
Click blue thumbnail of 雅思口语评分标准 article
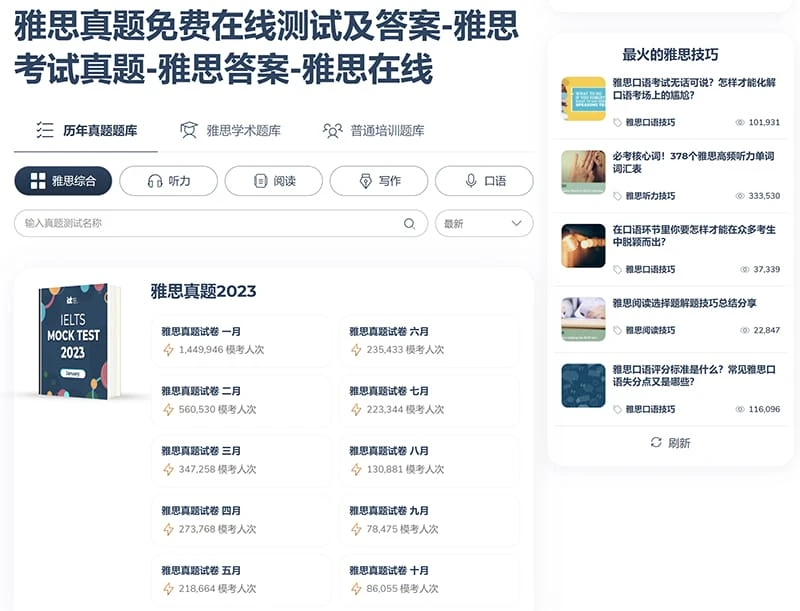click(583, 386)
